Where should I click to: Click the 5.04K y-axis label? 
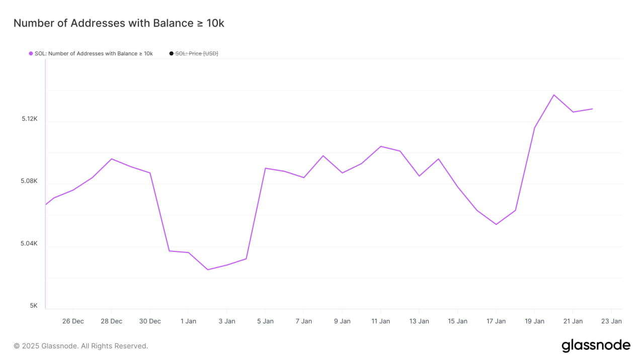coord(30,243)
